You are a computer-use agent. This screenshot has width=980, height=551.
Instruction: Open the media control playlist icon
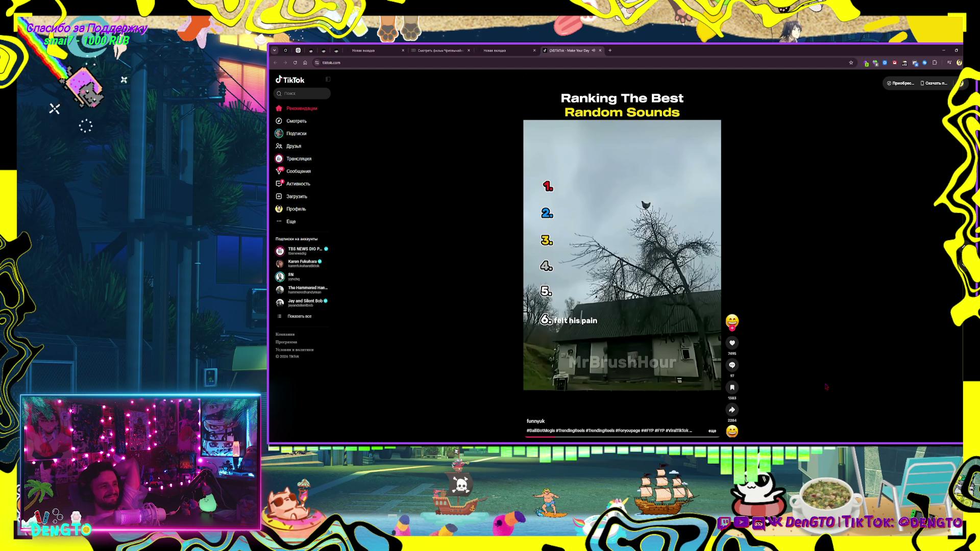(949, 63)
